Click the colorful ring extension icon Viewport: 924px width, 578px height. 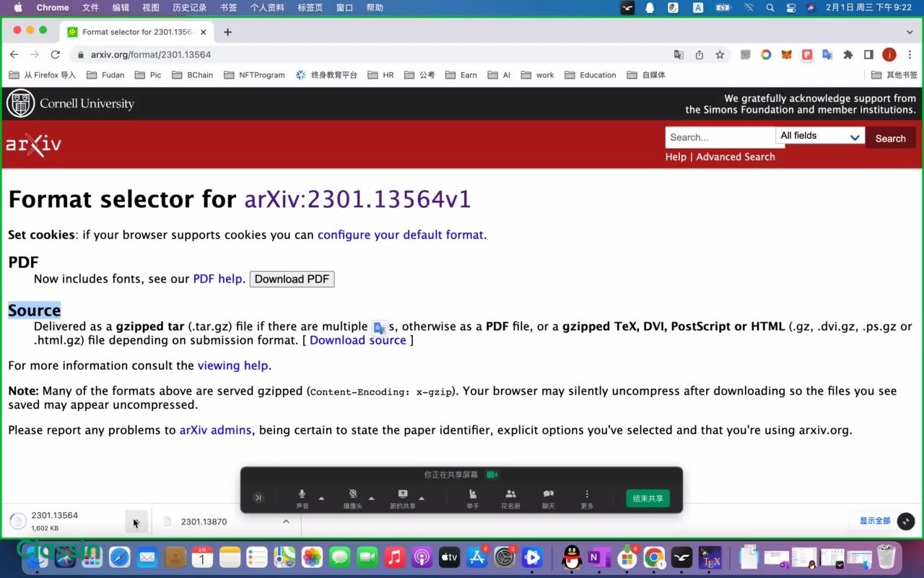click(x=766, y=55)
